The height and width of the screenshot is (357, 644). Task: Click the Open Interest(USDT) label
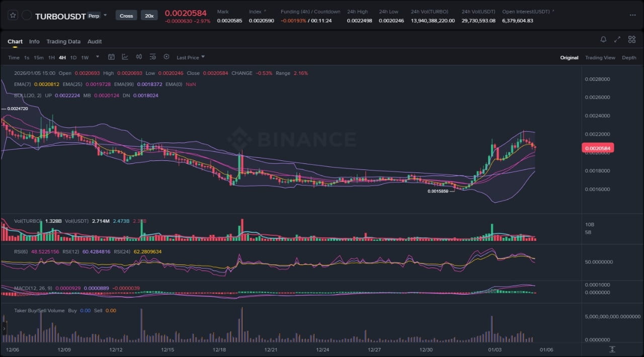point(526,11)
